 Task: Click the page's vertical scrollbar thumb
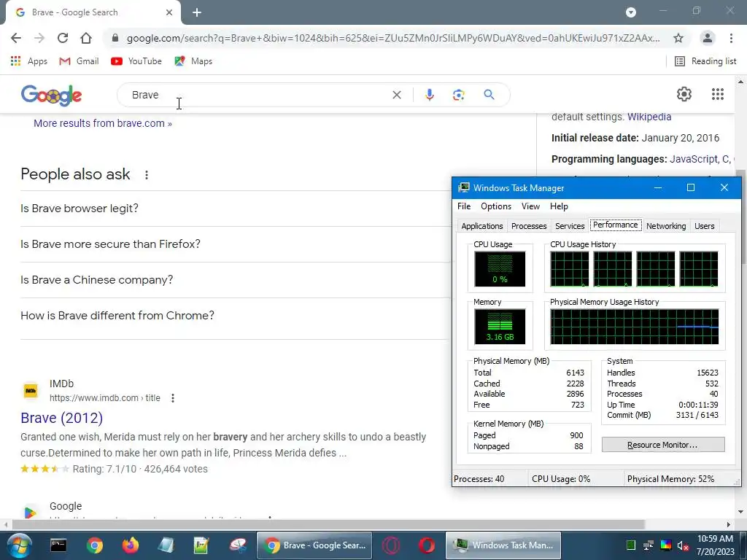742,217
